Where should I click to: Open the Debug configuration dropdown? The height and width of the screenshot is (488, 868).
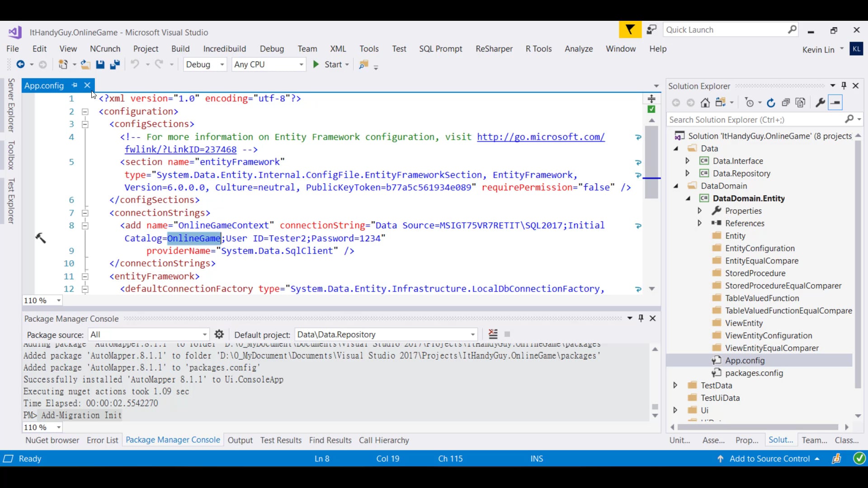222,65
